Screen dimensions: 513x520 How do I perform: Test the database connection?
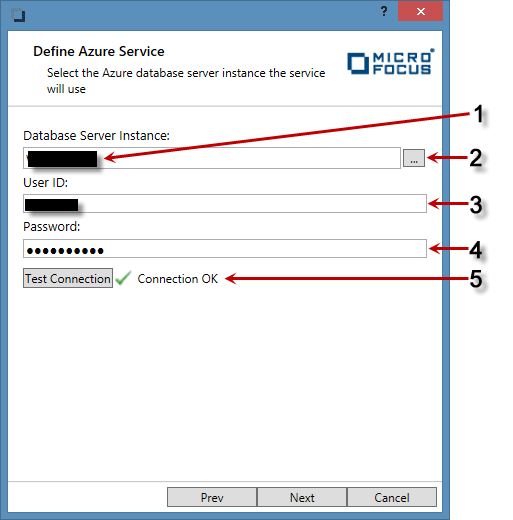(x=68, y=278)
